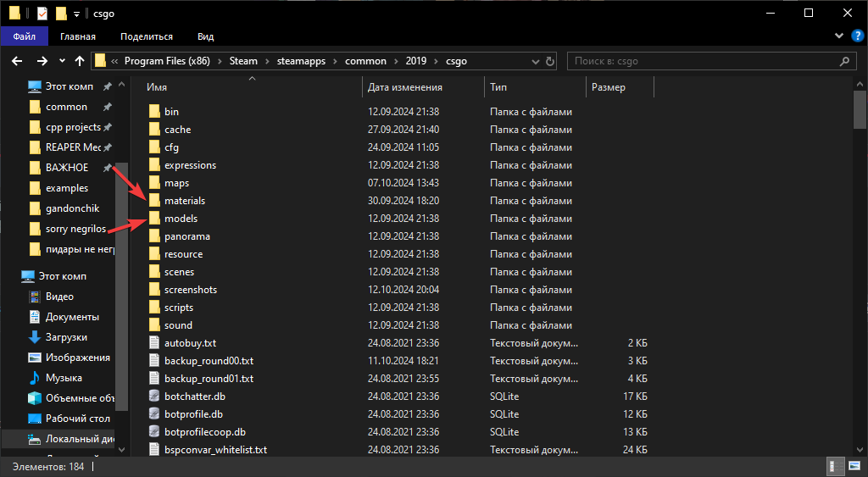
Task: Switch to large icons view layout
Action: pyautogui.click(x=854, y=467)
